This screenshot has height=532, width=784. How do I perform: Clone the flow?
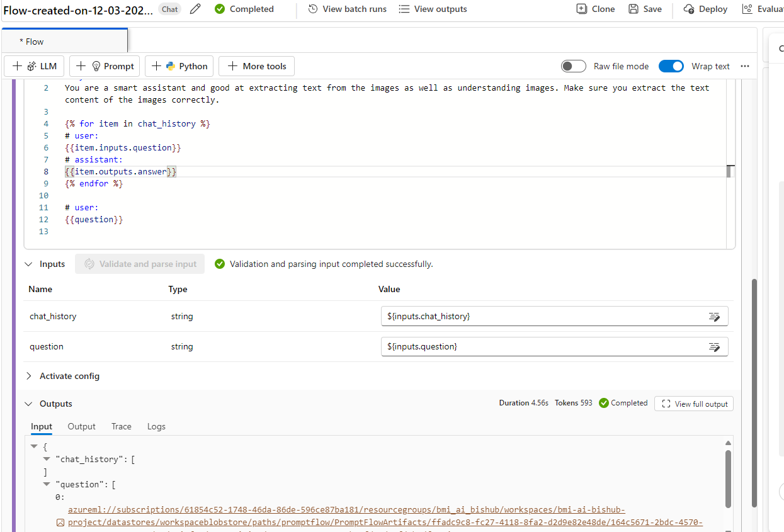coord(596,9)
